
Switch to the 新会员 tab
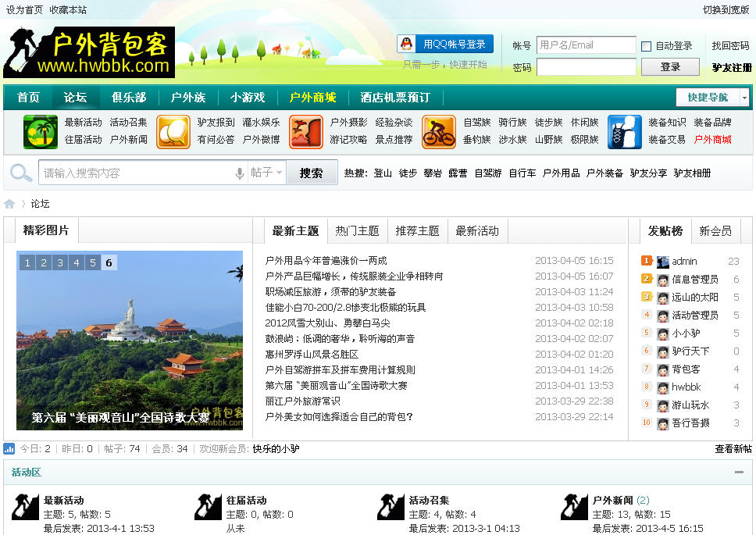point(715,231)
